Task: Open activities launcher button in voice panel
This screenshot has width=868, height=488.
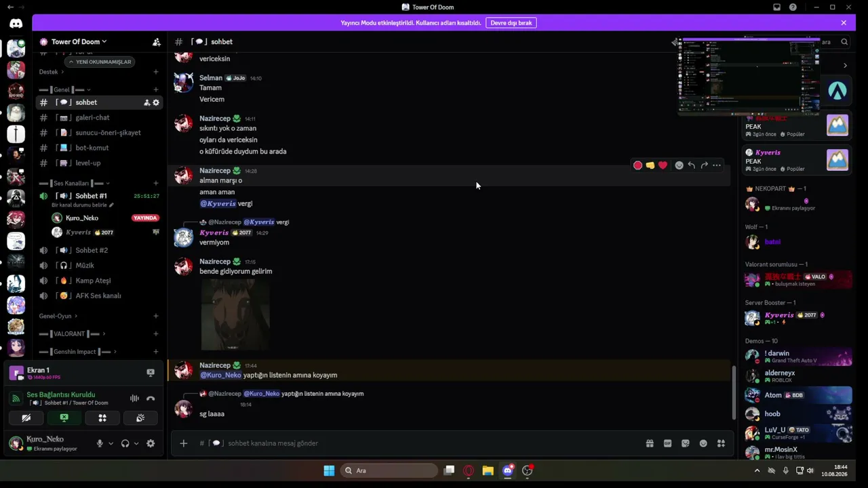Action: (x=102, y=418)
